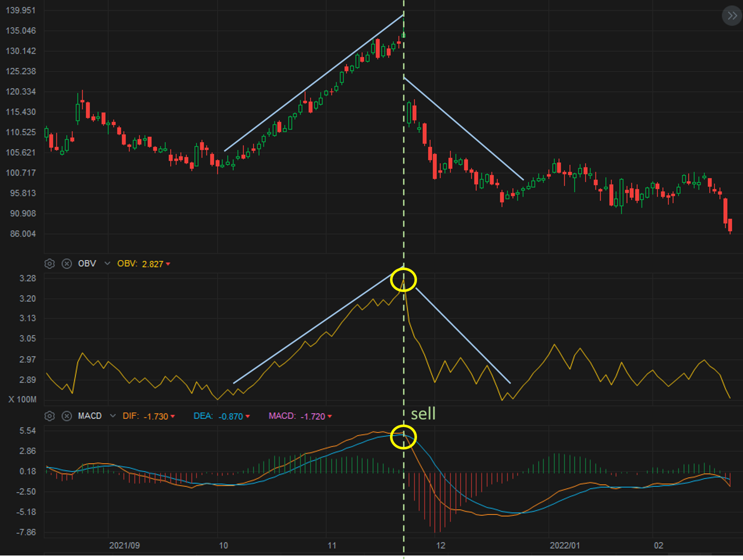Click the 2021/09 date axis label

pos(124,545)
